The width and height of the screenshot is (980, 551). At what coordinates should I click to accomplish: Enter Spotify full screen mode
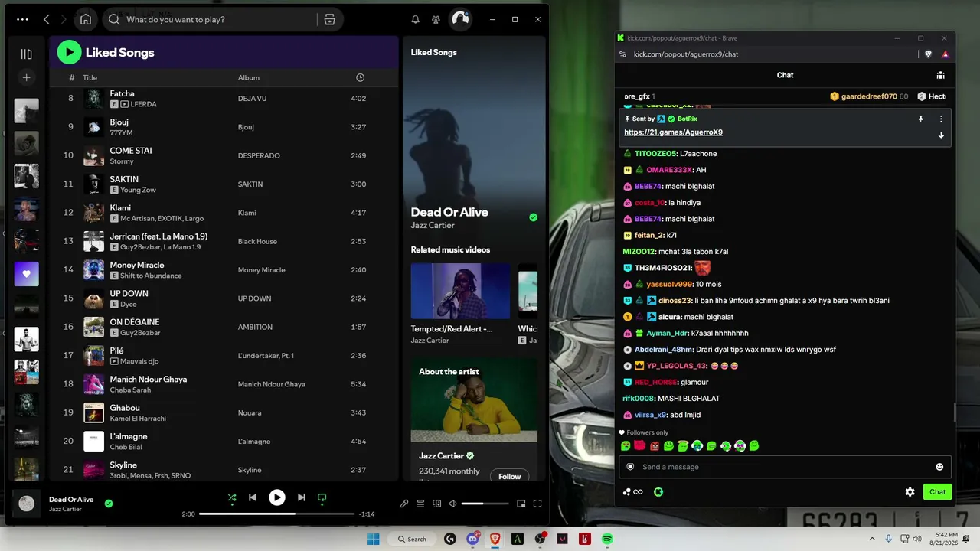tap(537, 504)
